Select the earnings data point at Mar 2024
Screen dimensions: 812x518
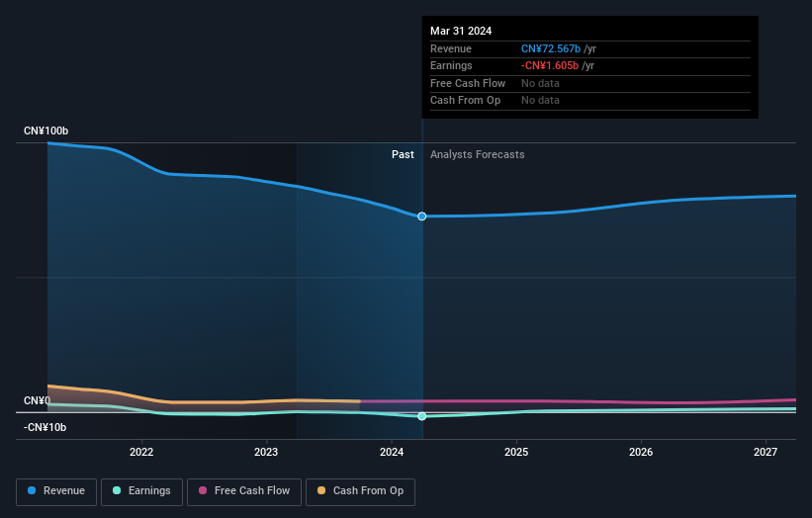[x=422, y=416]
